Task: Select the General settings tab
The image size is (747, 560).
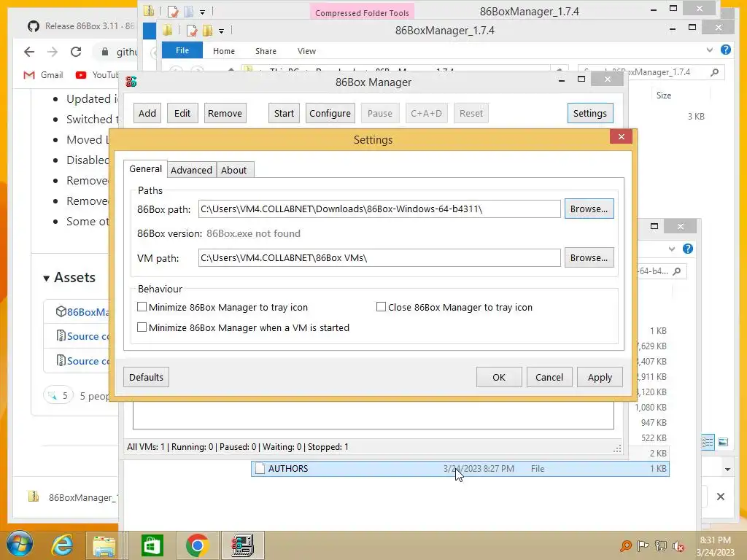Action: [x=145, y=168]
